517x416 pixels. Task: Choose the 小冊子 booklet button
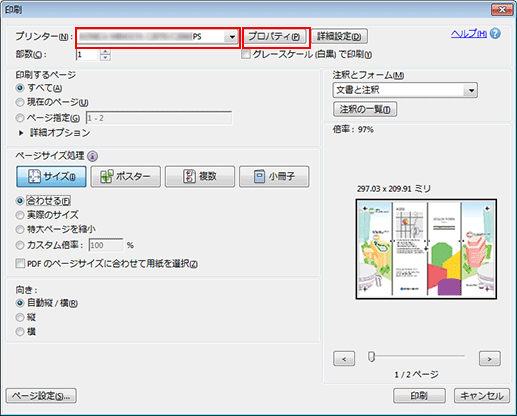274,177
